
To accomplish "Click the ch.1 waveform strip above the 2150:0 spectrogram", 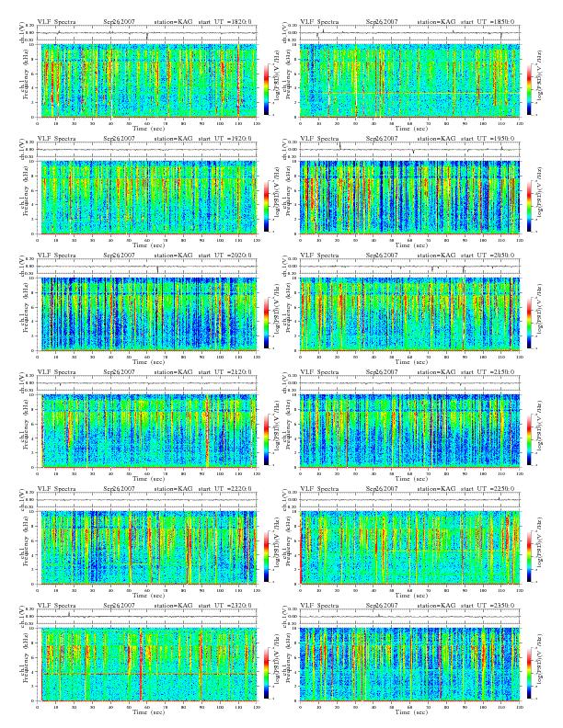I will 410,383.
